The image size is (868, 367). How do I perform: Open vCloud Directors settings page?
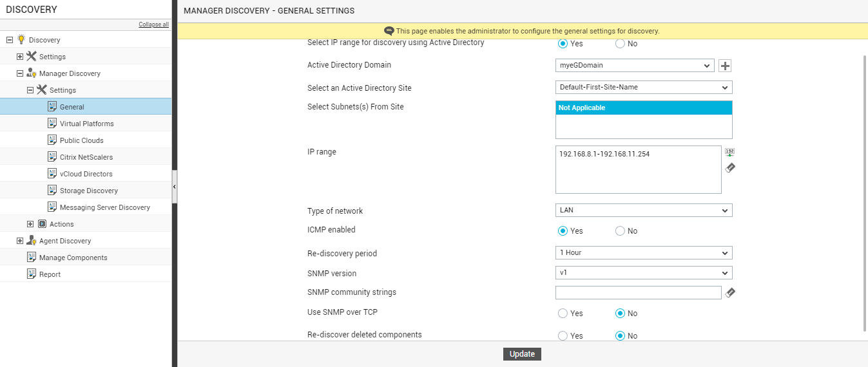(86, 174)
